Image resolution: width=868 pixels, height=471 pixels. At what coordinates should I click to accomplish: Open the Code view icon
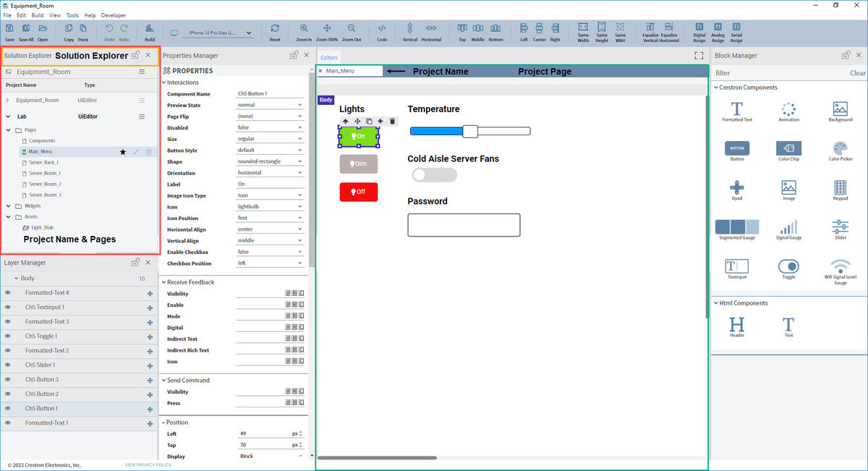(x=382, y=30)
